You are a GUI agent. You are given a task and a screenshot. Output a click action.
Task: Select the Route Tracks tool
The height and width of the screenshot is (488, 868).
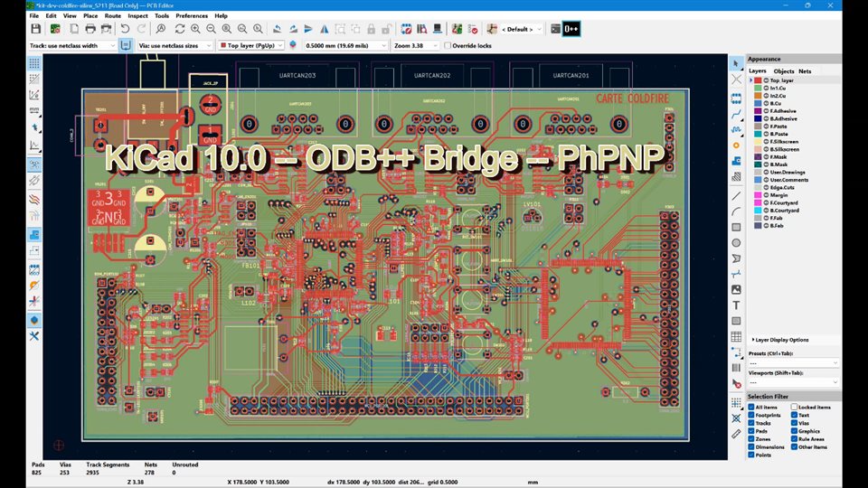736,115
